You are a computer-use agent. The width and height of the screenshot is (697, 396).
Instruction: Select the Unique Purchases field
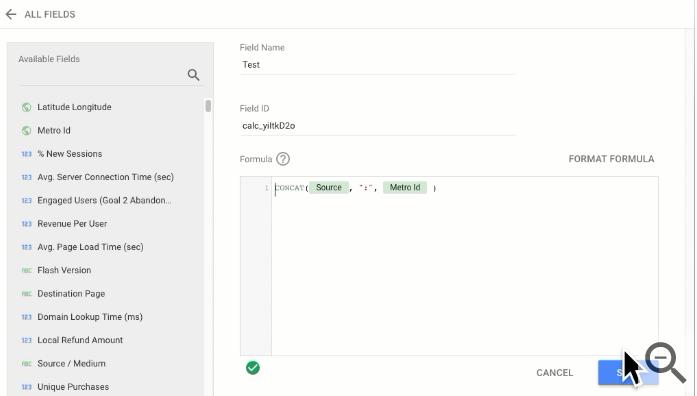coord(73,387)
